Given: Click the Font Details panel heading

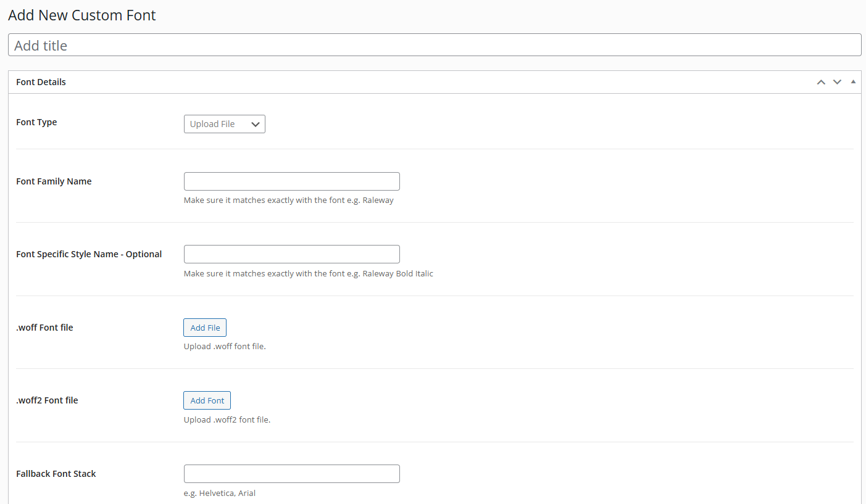Looking at the screenshot, I should click(x=41, y=82).
